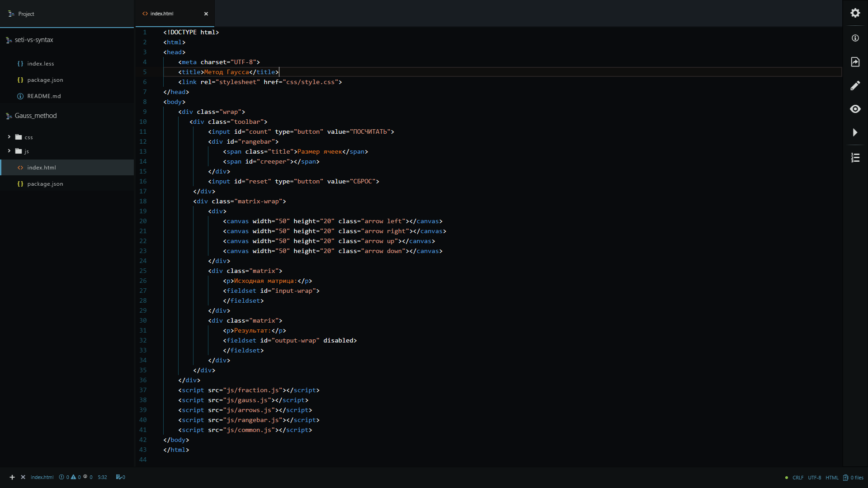Select the index.html editor tab

tap(162, 14)
